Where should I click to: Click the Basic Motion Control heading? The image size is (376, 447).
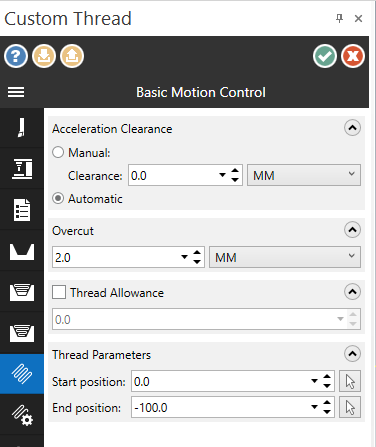tap(201, 92)
